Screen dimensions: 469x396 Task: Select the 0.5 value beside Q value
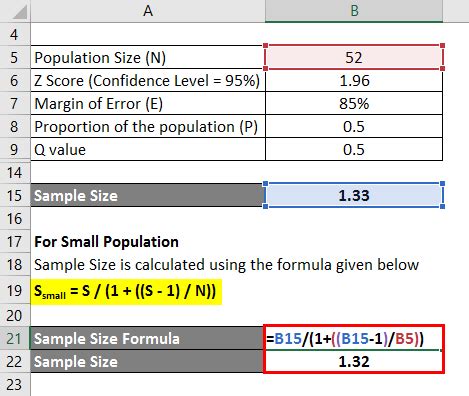click(354, 149)
